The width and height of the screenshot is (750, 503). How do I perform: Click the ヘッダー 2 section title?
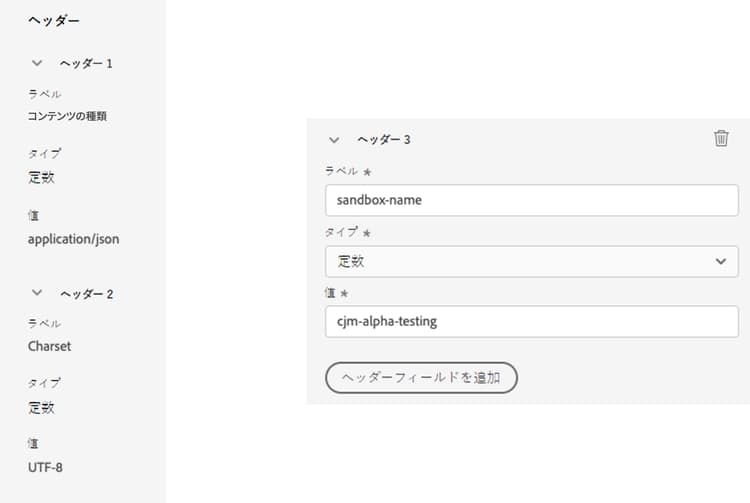pos(86,294)
